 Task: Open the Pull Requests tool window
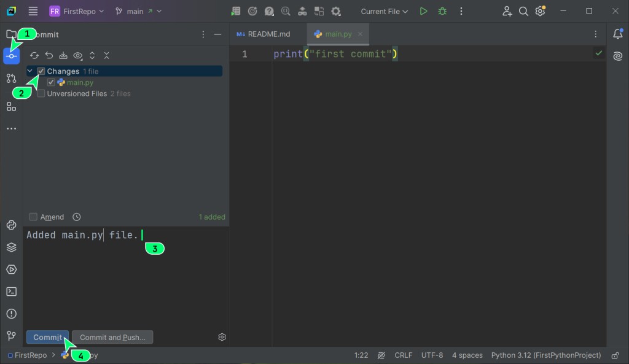[11, 79]
